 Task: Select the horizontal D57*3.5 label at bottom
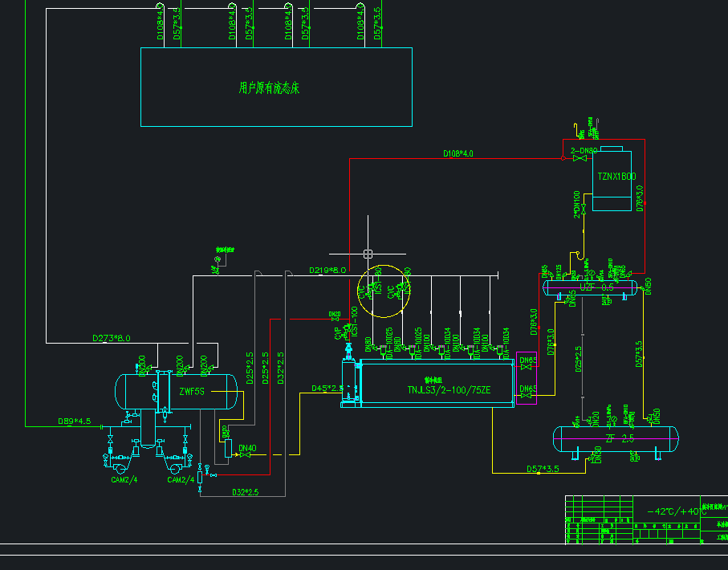543,469
